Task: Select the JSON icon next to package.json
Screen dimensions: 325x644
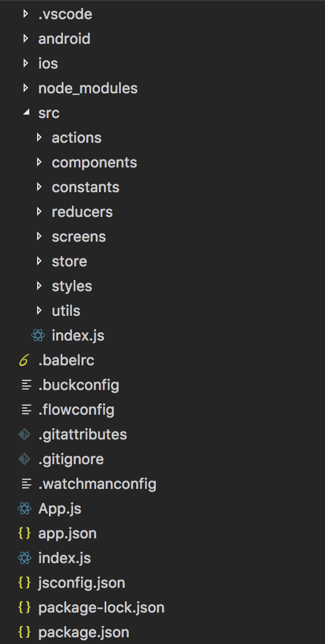Action: [24, 632]
